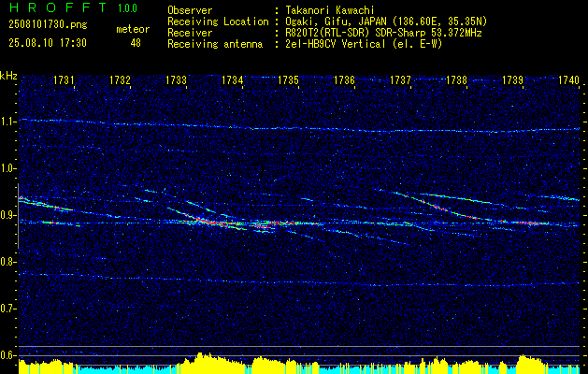Click the observer name Takanori Kawachi
The height and width of the screenshot is (374, 588).
coord(329,10)
